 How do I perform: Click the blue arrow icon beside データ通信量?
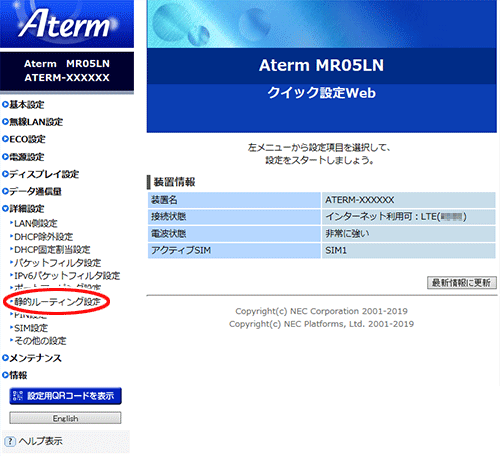coord(5,191)
